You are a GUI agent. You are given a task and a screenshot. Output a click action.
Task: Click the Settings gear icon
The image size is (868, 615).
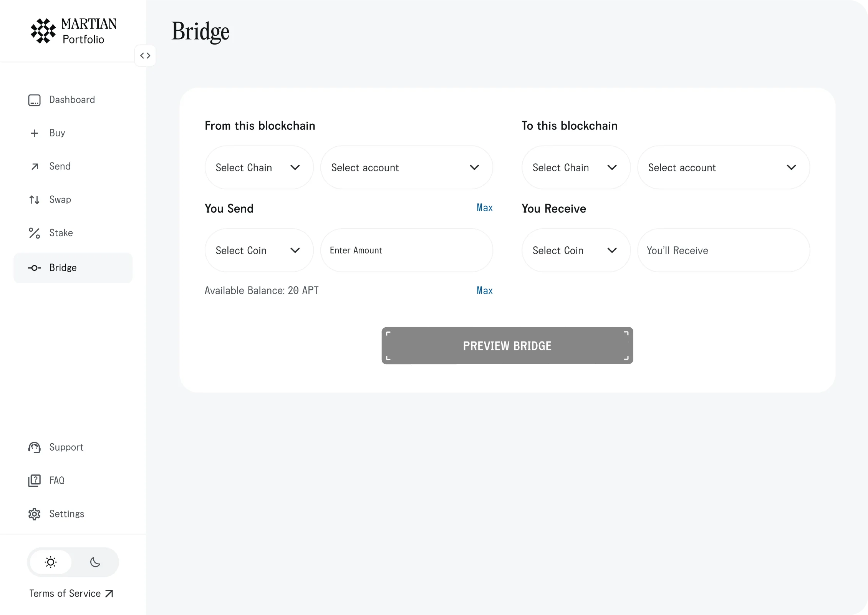[x=34, y=514]
